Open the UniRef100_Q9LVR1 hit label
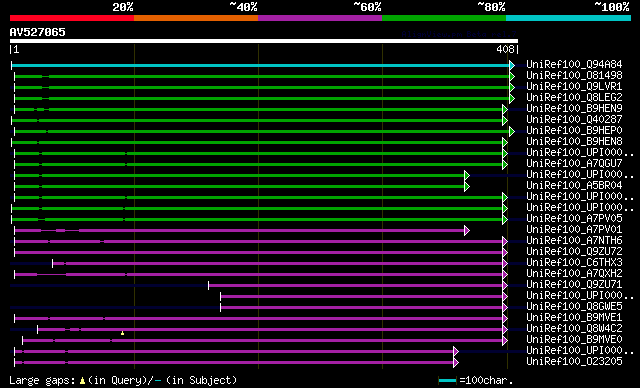Screen dimensions: 640x388 coord(574,86)
